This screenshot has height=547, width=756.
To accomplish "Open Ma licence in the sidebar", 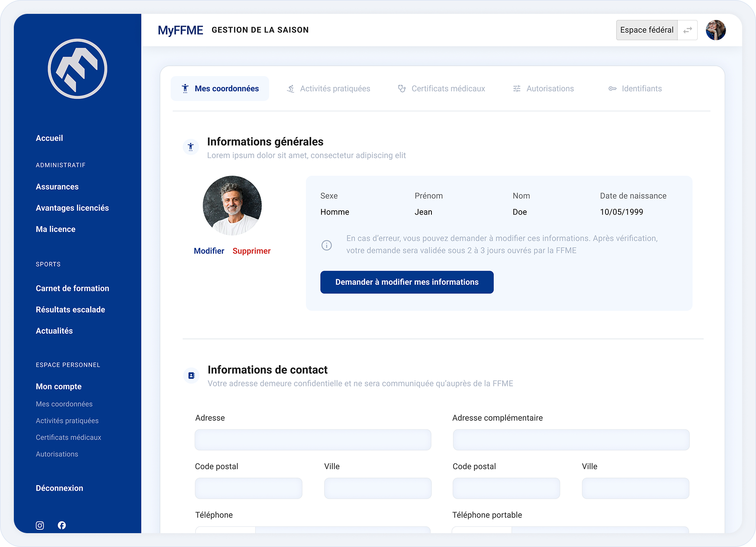I will [x=55, y=229].
